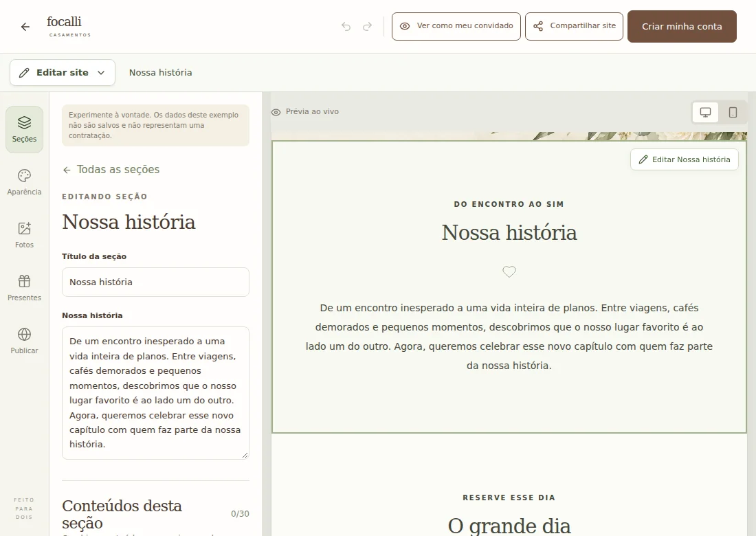Image resolution: width=756 pixels, height=536 pixels.
Task: Click the Experimente à vontade notice
Action: tap(155, 125)
